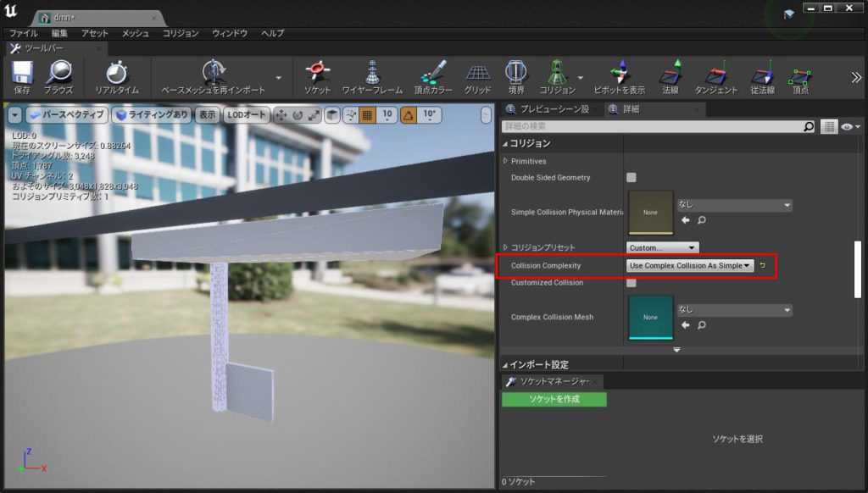Toggle the orange rotation snapping icon
Image resolution: width=868 pixels, height=493 pixels.
(x=409, y=115)
